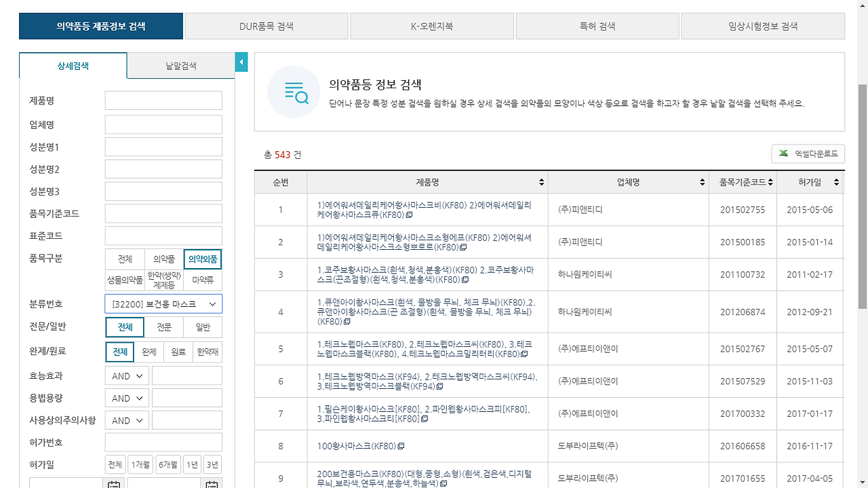
Task: Open start date calendar picker icon
Action: click(x=114, y=484)
